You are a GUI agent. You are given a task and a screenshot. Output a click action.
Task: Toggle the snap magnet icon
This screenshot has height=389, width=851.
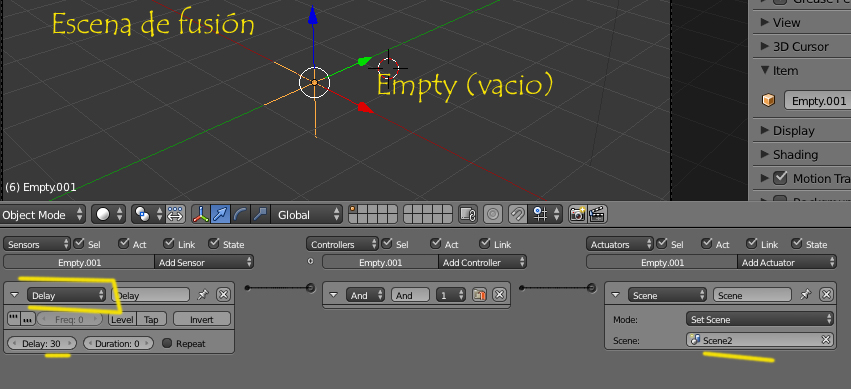point(518,214)
